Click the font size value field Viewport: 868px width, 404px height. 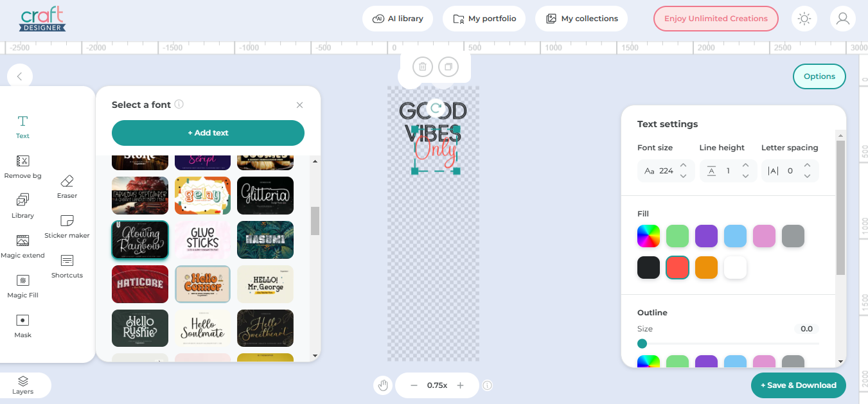point(666,171)
